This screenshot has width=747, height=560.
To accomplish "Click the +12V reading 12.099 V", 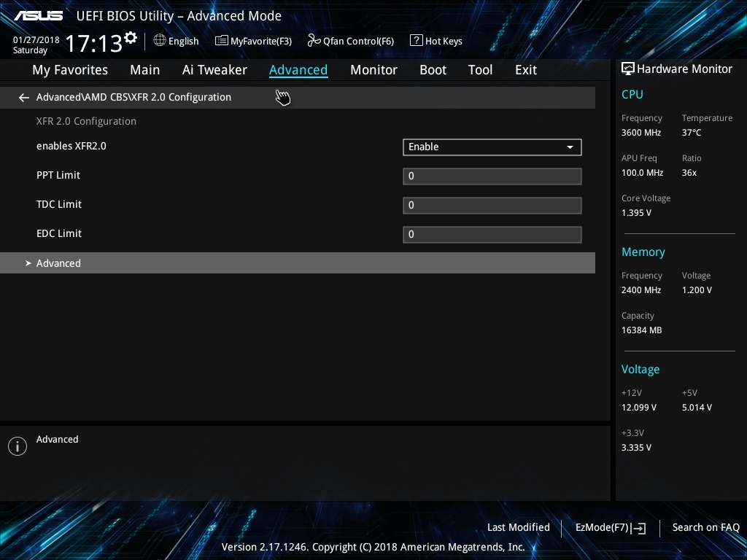I will 639,408.
